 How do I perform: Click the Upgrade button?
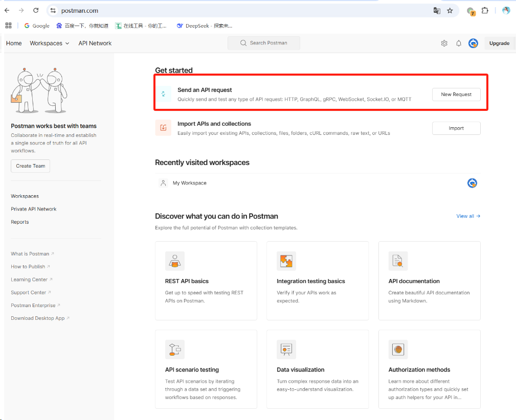499,43
